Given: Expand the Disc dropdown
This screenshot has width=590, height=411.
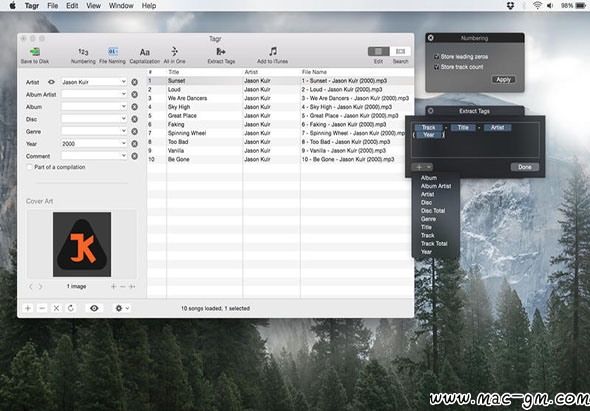Looking at the screenshot, I should (x=123, y=119).
